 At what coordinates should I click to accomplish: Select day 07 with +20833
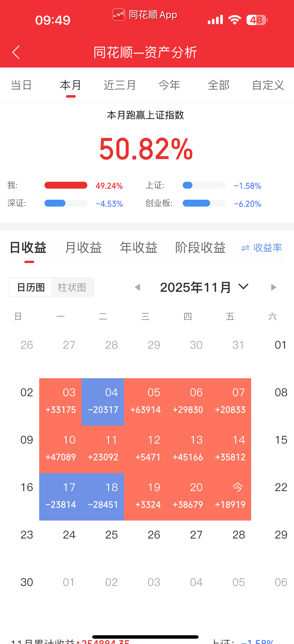230,402
